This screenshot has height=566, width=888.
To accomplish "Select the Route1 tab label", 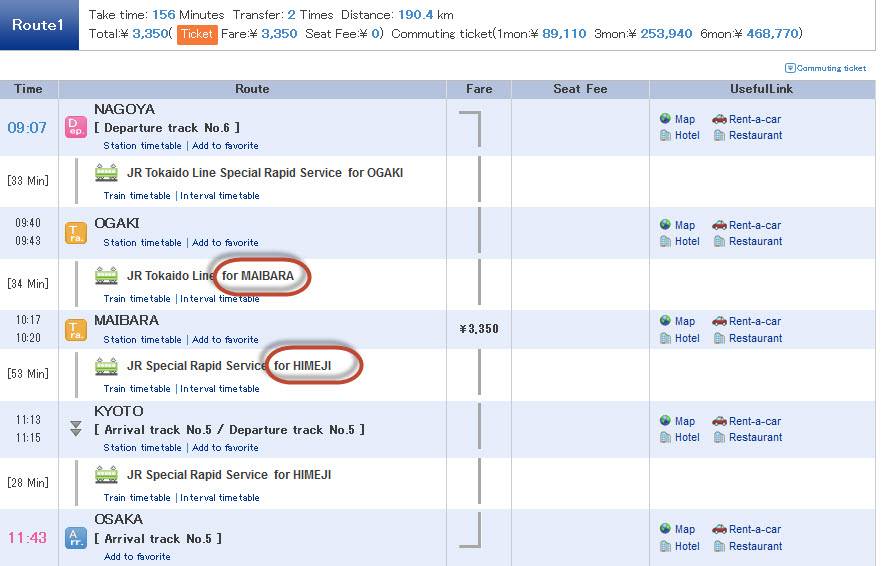I will point(38,24).
